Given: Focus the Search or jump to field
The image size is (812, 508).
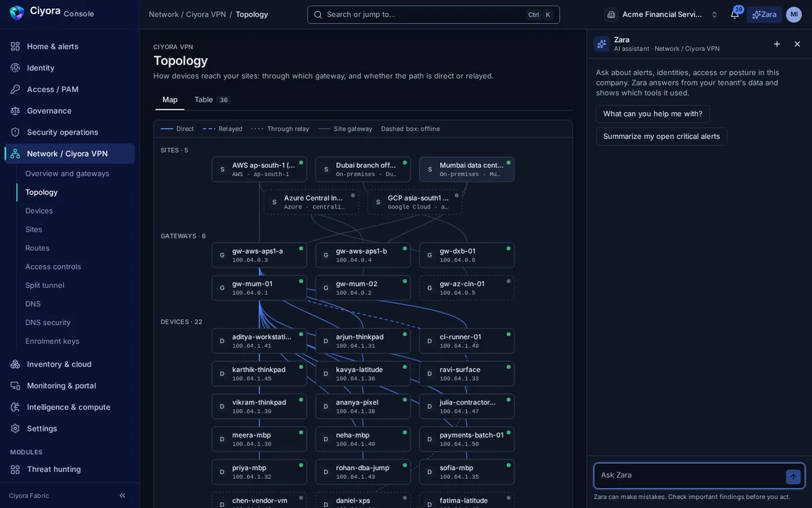Looking at the screenshot, I should pos(434,14).
